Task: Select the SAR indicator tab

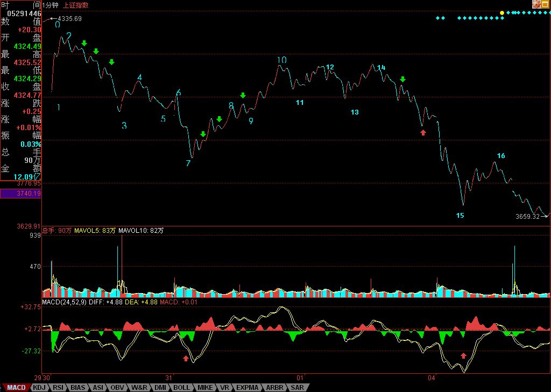Action: (x=296, y=387)
